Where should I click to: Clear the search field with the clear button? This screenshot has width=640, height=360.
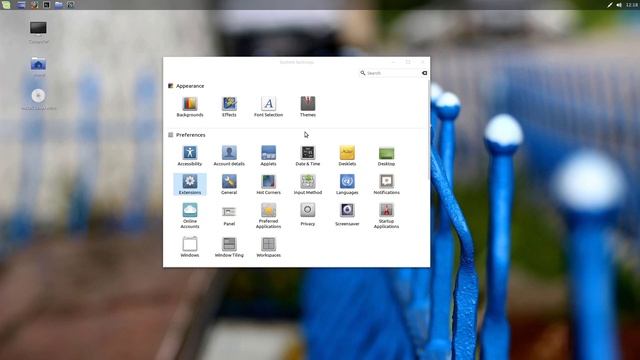click(424, 73)
